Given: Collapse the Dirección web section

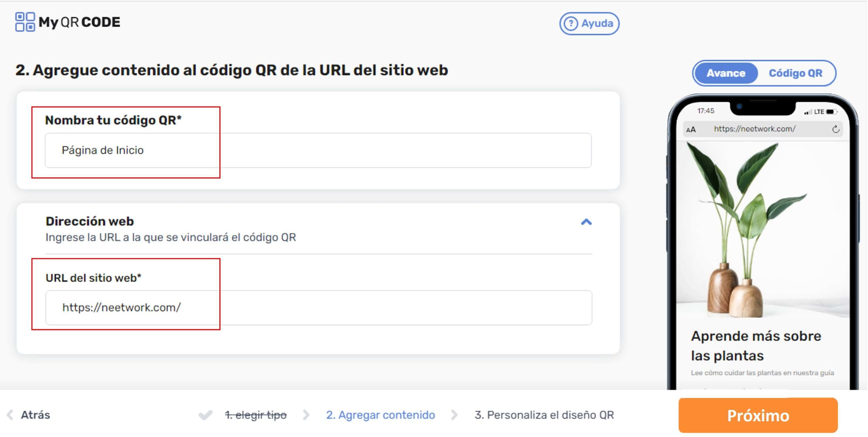Looking at the screenshot, I should [586, 222].
